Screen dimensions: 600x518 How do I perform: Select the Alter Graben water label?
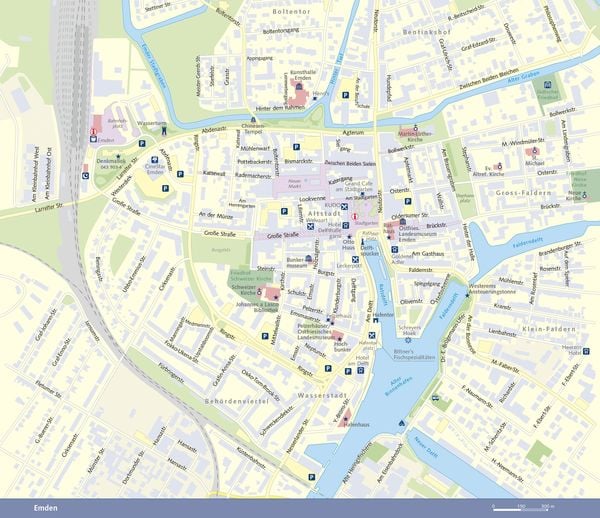(524, 77)
